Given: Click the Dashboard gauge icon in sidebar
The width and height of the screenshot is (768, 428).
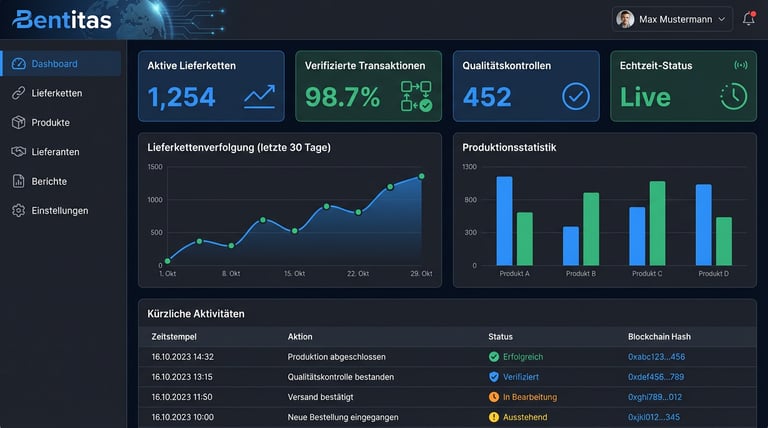Looking at the screenshot, I should pos(19,64).
